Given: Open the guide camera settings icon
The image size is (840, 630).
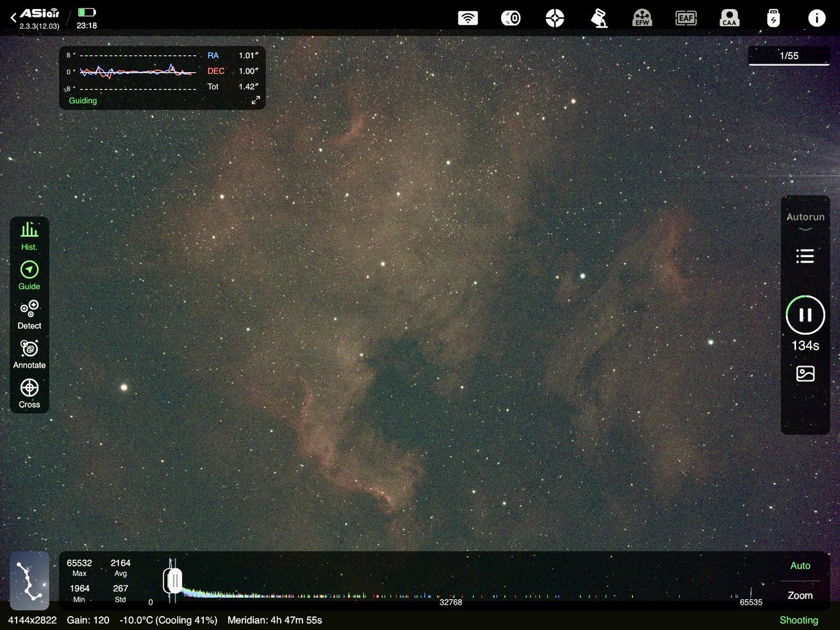Looking at the screenshot, I should [510, 18].
